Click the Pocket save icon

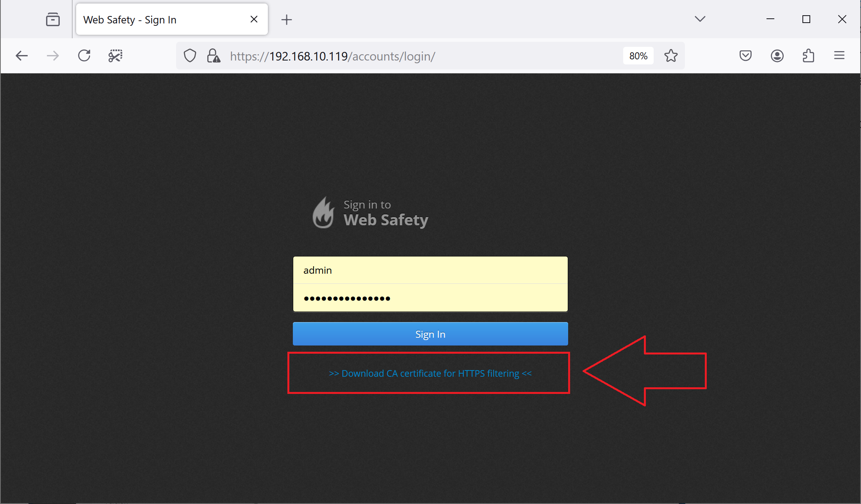coord(745,56)
